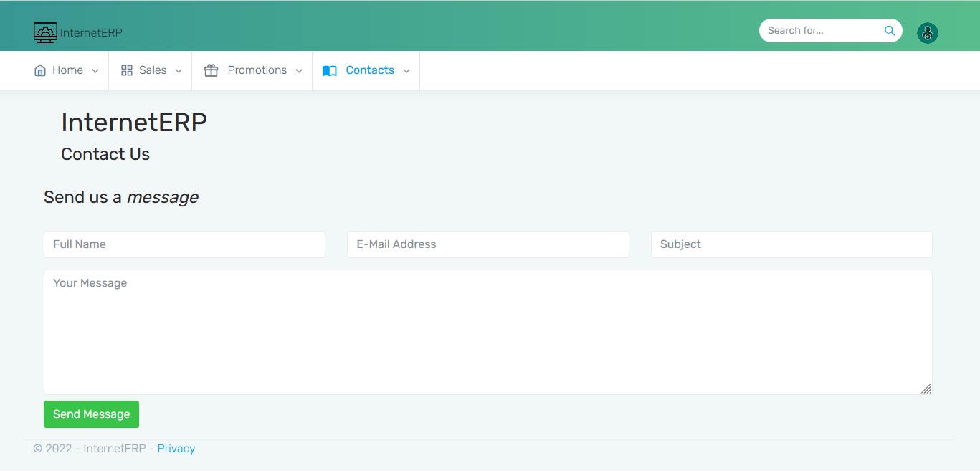Expand the Sales menu chevron
This screenshot has width=980, height=471.
pos(179,71)
